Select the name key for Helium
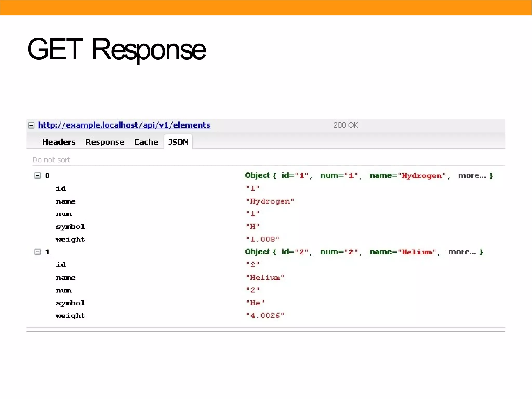 66,278
